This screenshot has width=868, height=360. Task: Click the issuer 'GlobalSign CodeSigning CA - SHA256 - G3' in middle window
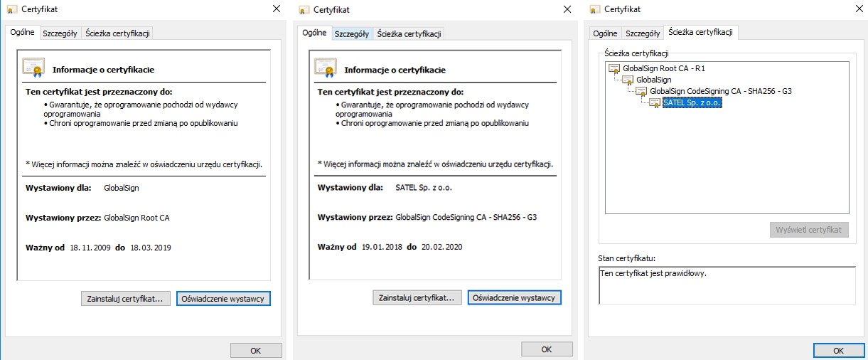pyautogui.click(x=466, y=217)
